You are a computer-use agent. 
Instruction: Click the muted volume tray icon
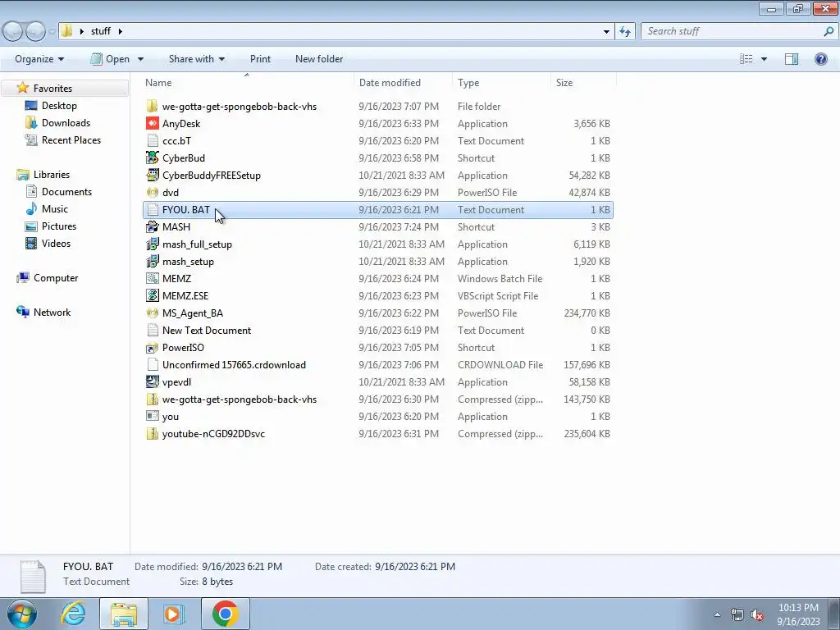(757, 614)
